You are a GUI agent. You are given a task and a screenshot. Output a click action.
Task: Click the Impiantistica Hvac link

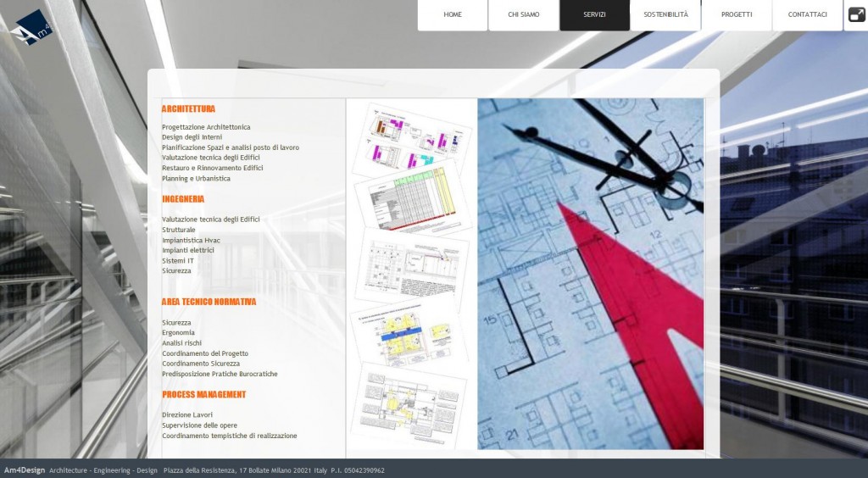[191, 240]
